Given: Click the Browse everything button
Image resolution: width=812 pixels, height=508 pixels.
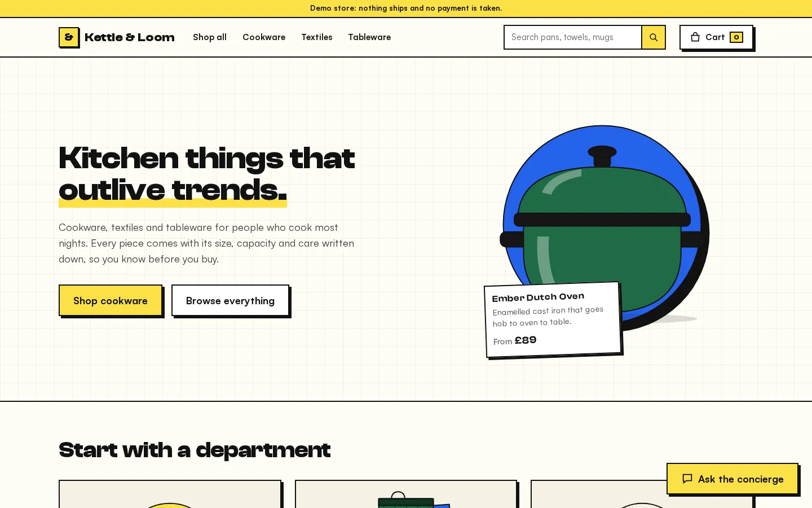Looking at the screenshot, I should (230, 301).
